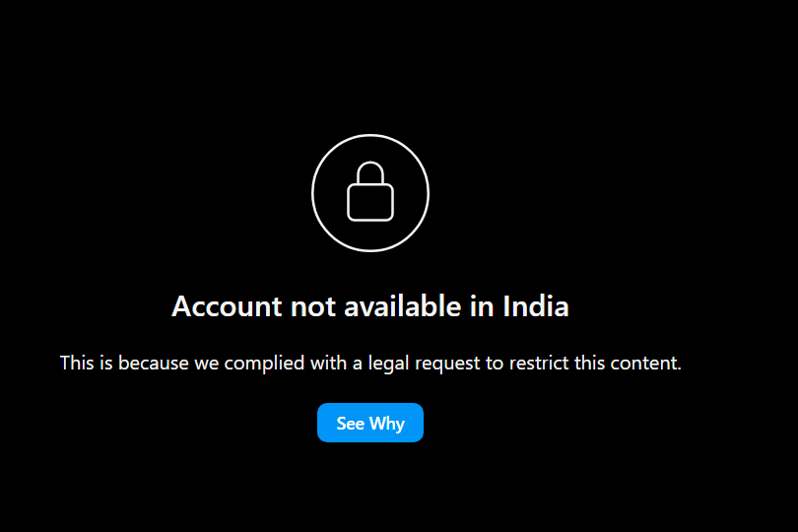
Task: Click the word 'complied' in the message
Action: click(264, 364)
